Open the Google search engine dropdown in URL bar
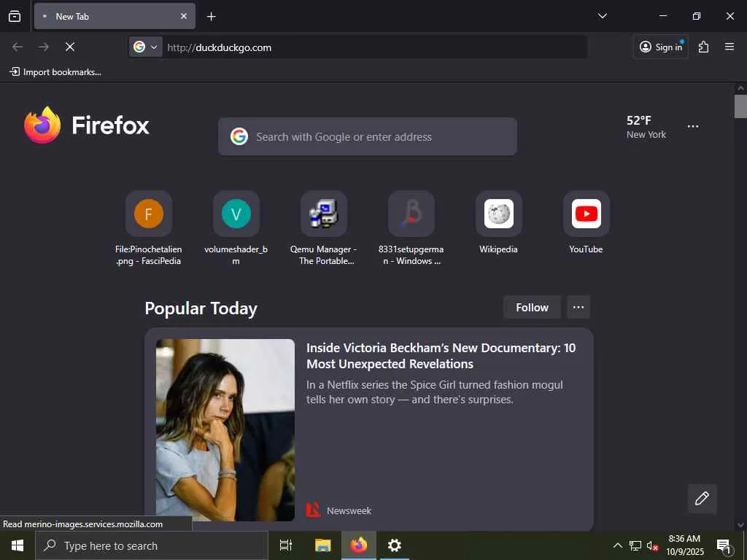This screenshot has width=747, height=560. pos(146,47)
